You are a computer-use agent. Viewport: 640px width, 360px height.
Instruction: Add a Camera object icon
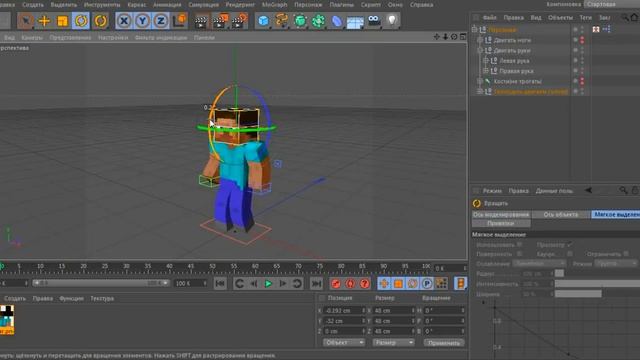click(x=374, y=20)
